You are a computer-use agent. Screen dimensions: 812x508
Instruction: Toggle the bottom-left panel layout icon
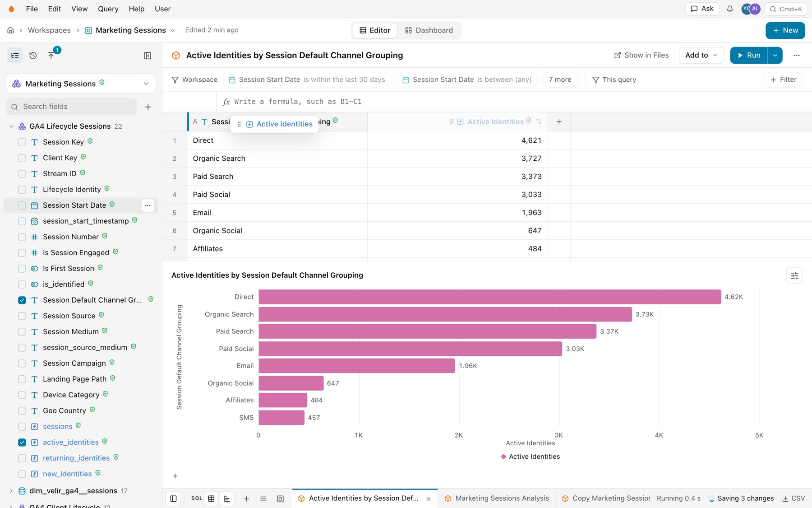(x=173, y=499)
